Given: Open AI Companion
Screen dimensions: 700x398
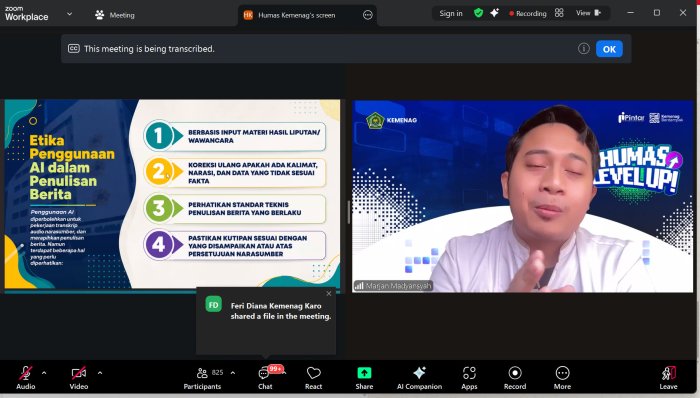Looking at the screenshot, I should click(419, 378).
